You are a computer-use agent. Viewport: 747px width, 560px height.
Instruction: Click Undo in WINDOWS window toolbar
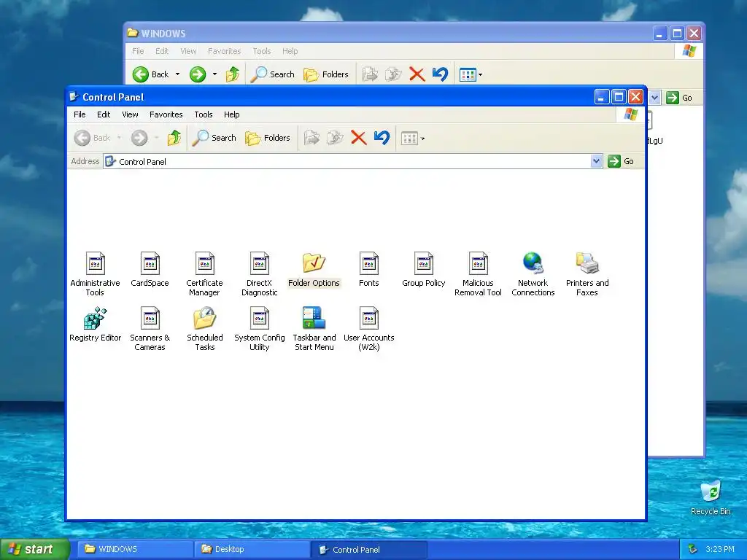(440, 74)
